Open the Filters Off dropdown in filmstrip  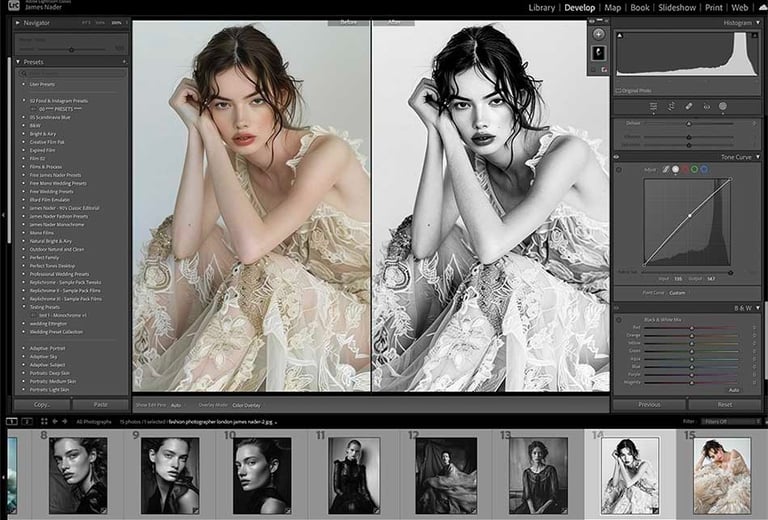click(731, 422)
